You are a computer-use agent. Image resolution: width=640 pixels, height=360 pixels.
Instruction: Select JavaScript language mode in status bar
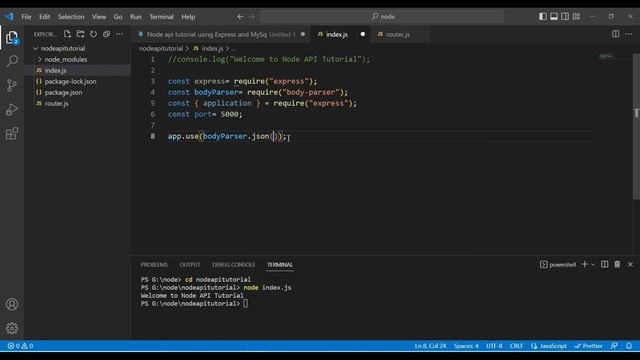(549, 346)
